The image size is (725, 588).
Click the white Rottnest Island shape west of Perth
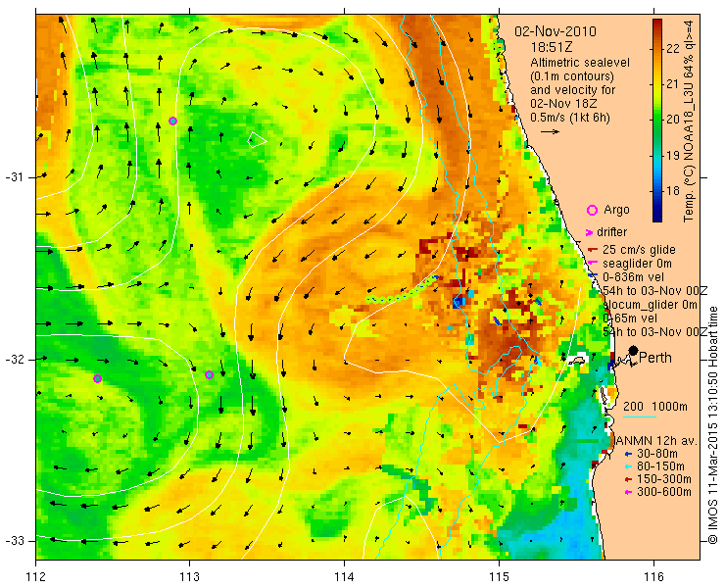pyautogui.click(x=577, y=360)
